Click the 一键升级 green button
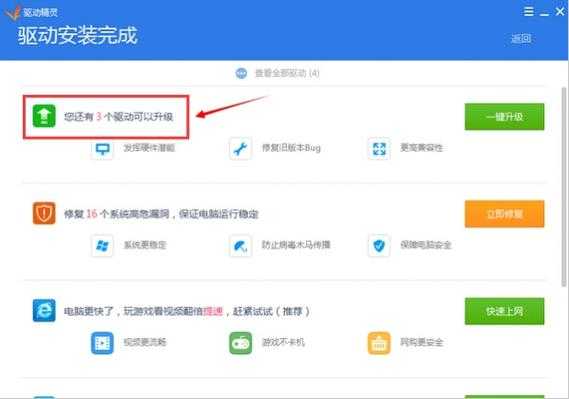This screenshot has height=399, width=569. pyautogui.click(x=504, y=116)
